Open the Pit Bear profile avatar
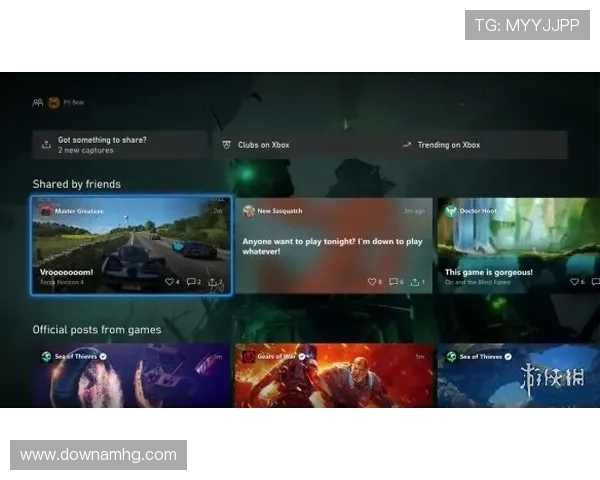The height and width of the screenshot is (480, 600). point(53,102)
